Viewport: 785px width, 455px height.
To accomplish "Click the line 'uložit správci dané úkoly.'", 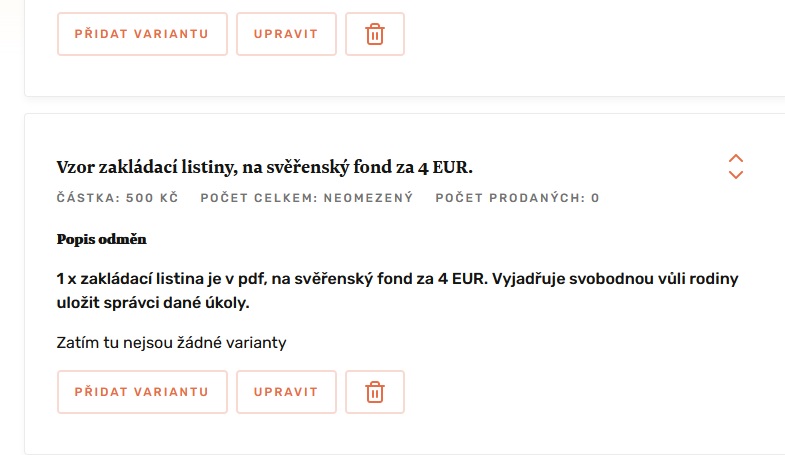I will [153, 303].
